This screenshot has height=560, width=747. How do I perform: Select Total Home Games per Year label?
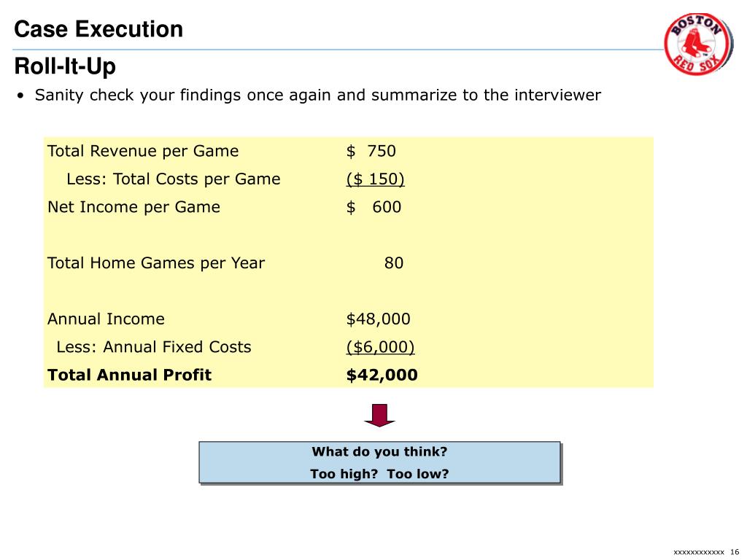(156, 262)
